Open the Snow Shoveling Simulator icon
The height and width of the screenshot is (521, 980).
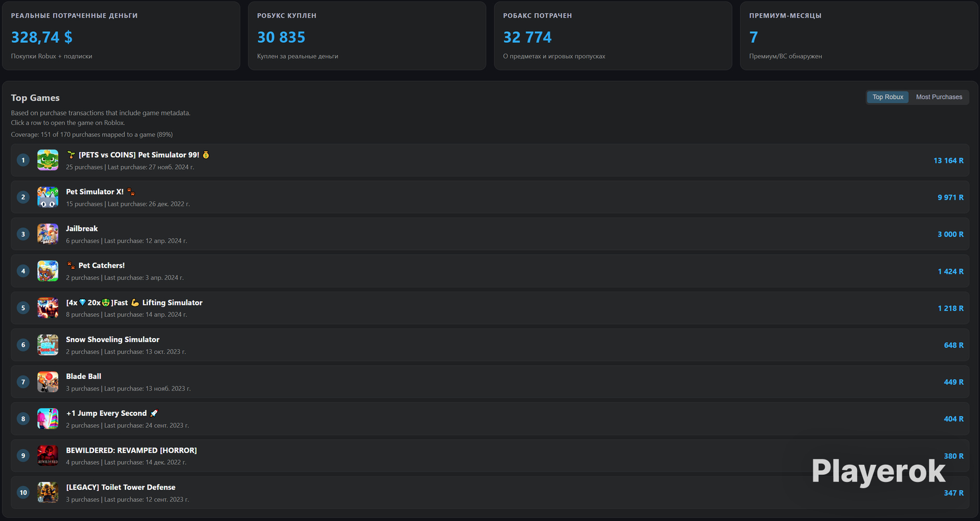click(x=47, y=345)
